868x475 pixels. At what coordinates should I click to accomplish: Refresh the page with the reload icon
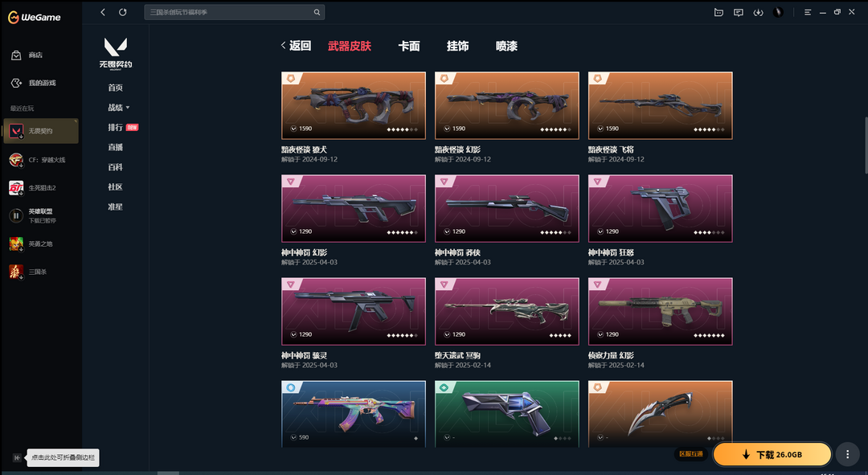(123, 11)
